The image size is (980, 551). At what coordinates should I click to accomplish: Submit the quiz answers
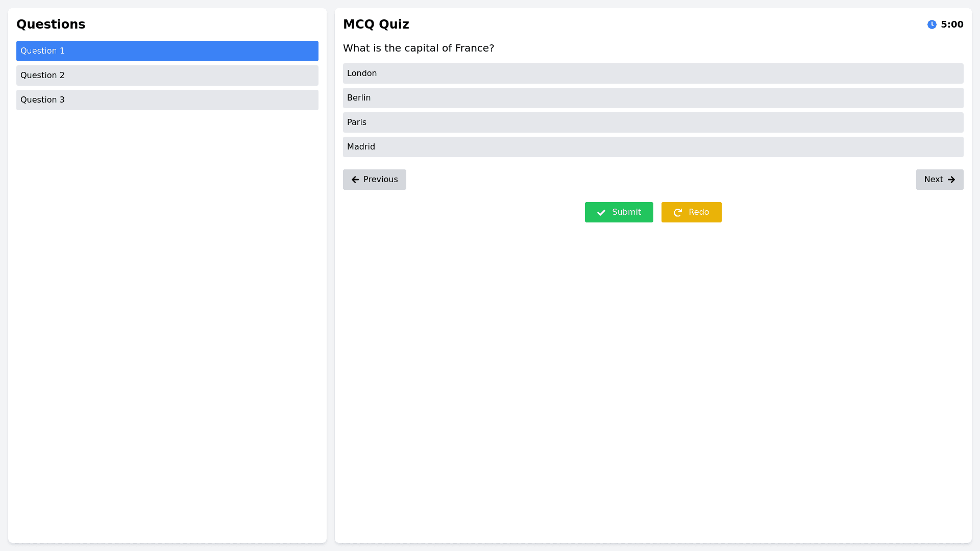tap(619, 212)
